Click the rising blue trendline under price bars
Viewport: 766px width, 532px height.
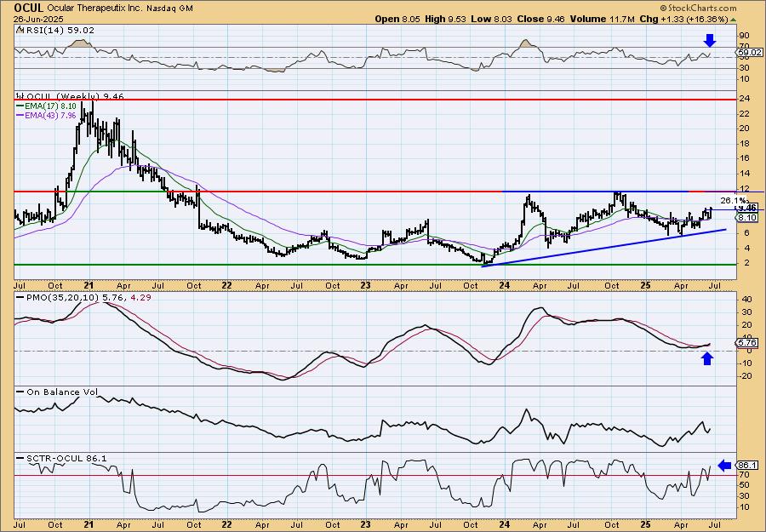[x=603, y=248]
